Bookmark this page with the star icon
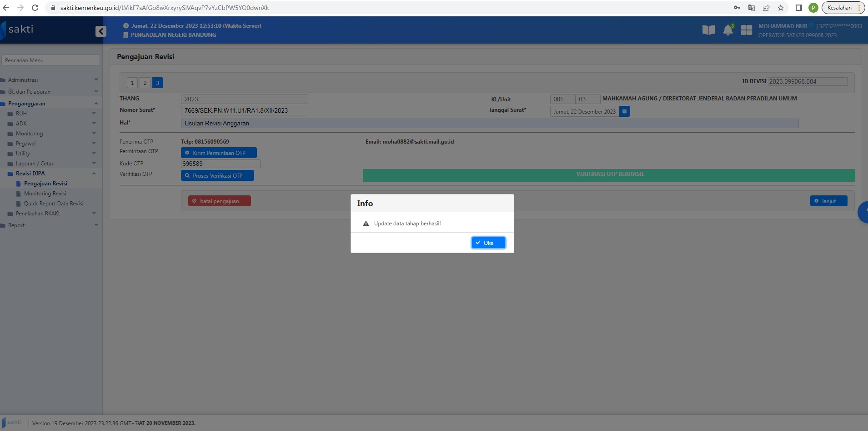The width and height of the screenshot is (868, 433). coord(781,8)
